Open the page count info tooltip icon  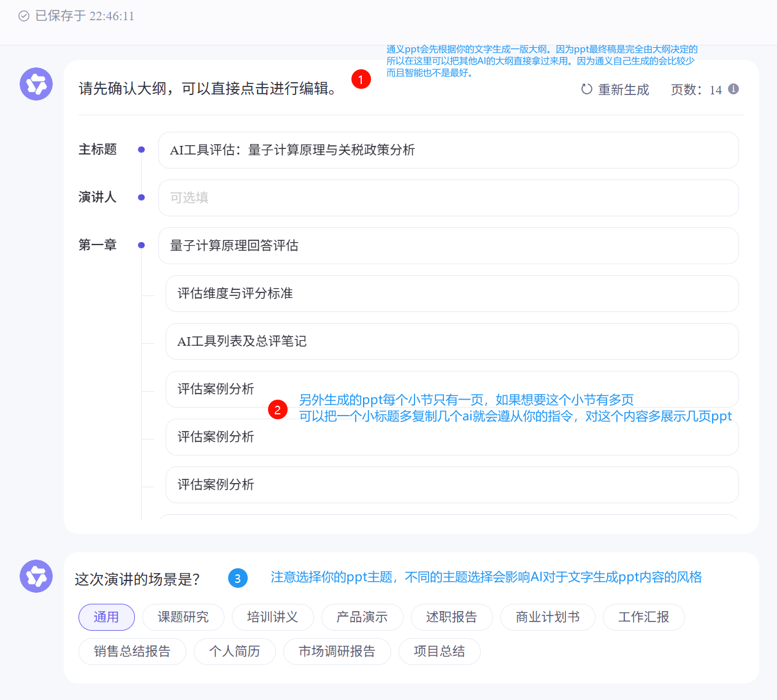tap(733, 89)
